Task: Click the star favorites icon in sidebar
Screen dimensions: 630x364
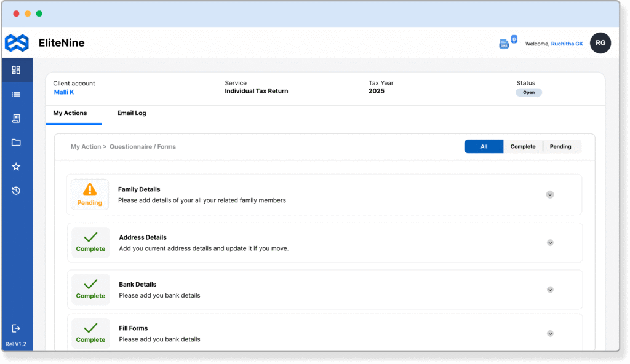Action: 16,167
